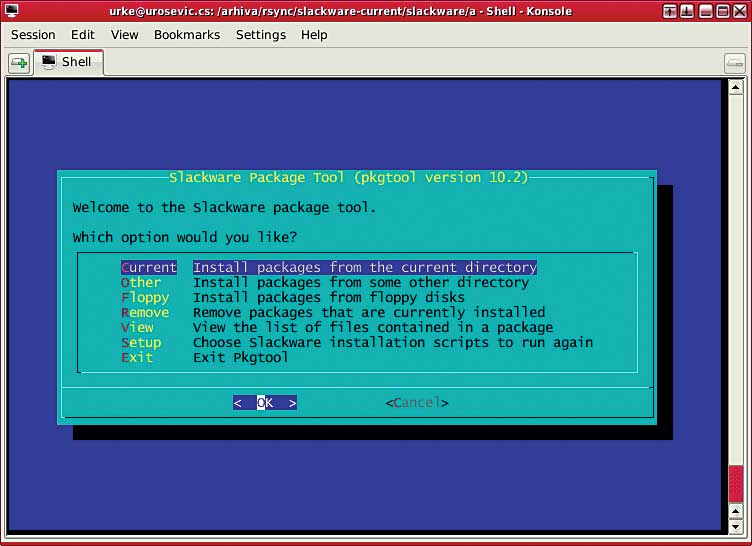Minimize the Konsole window

pos(705,11)
